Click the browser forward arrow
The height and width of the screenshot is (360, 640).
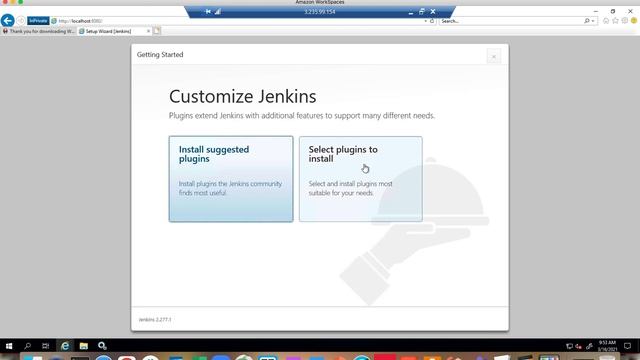21,20
